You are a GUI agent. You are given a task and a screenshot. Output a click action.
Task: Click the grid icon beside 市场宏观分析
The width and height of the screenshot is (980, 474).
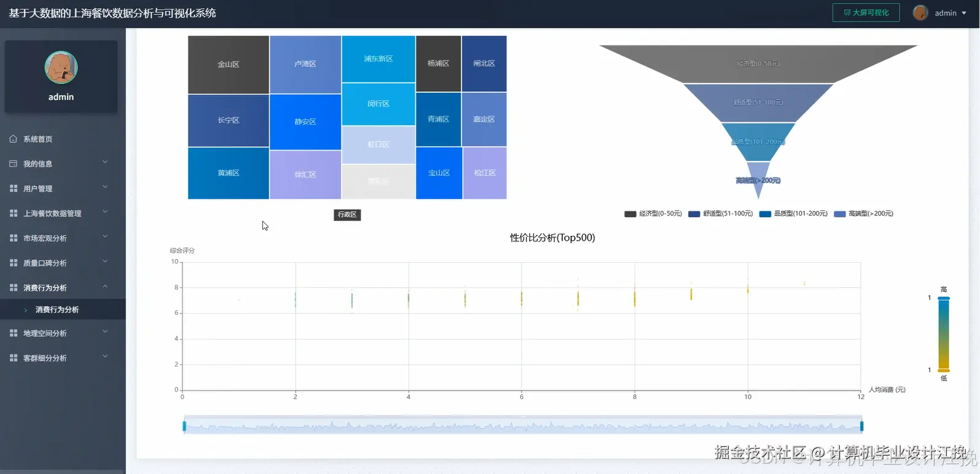click(x=14, y=238)
